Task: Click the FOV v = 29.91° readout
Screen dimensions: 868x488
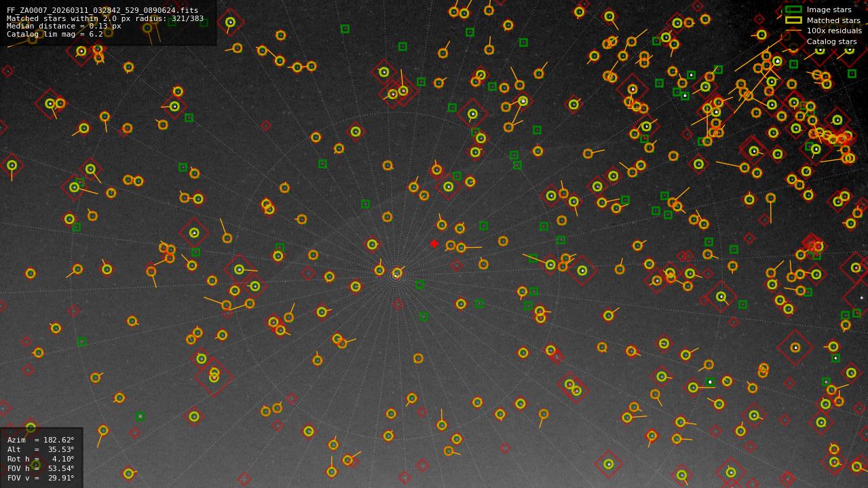Action: 41,478
